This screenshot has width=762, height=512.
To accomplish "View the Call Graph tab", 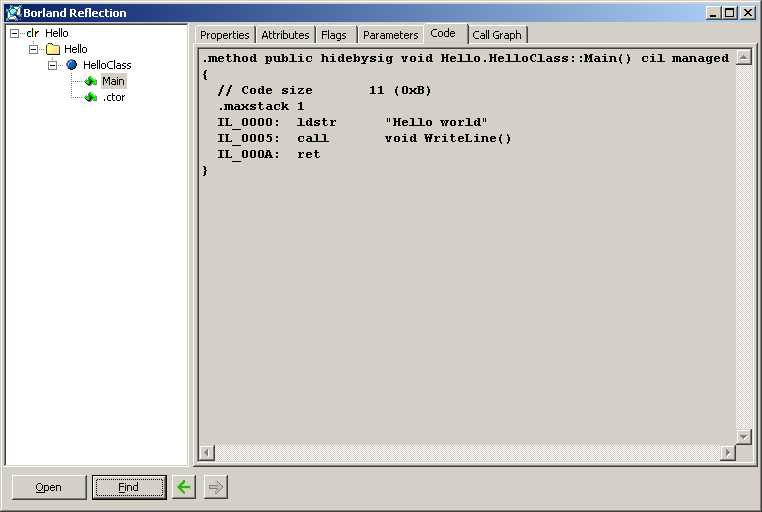I will click(x=497, y=35).
